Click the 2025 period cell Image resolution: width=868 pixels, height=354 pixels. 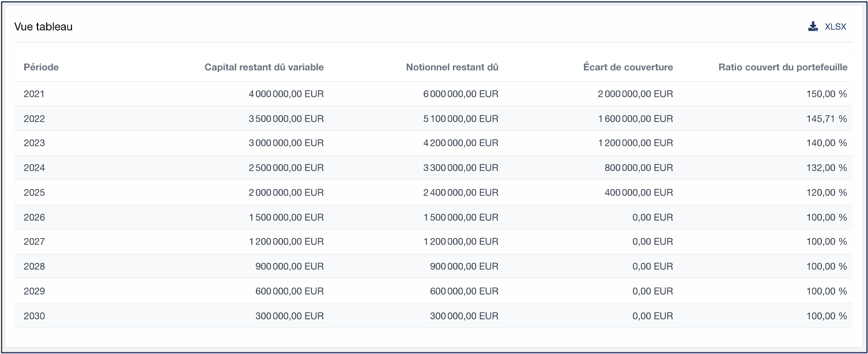click(34, 193)
